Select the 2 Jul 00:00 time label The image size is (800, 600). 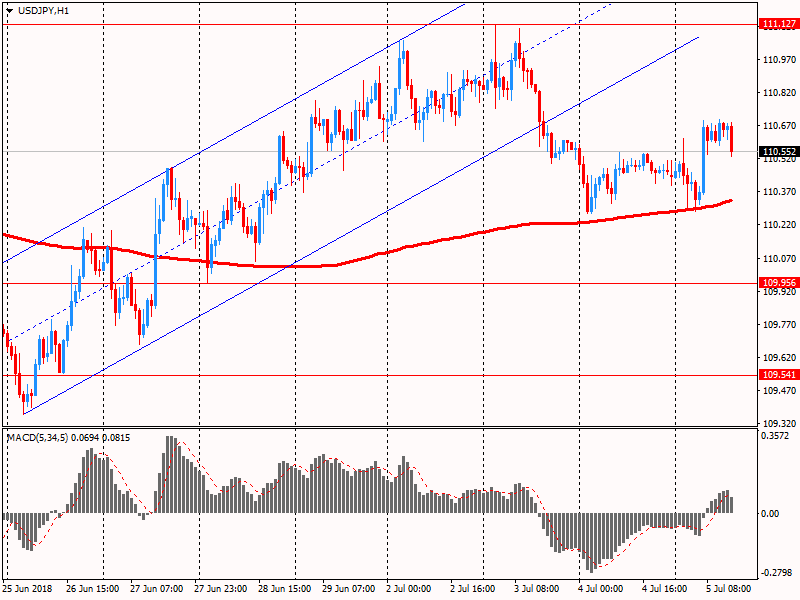point(409,589)
